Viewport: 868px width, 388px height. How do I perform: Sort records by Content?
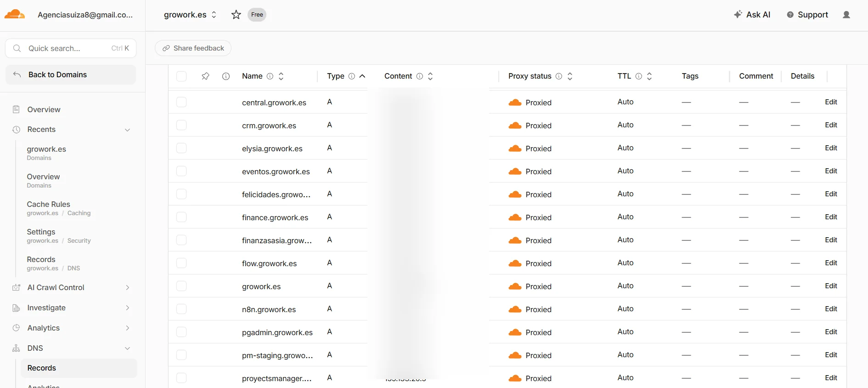click(430, 76)
